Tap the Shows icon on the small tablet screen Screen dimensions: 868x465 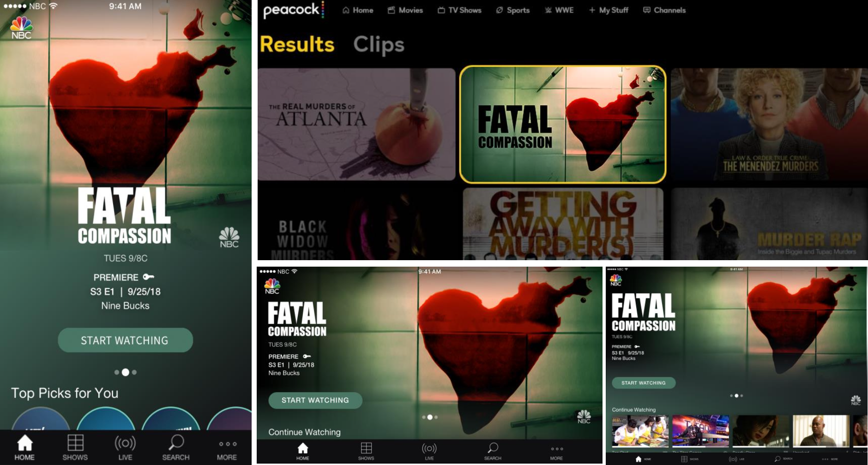[x=684, y=459]
